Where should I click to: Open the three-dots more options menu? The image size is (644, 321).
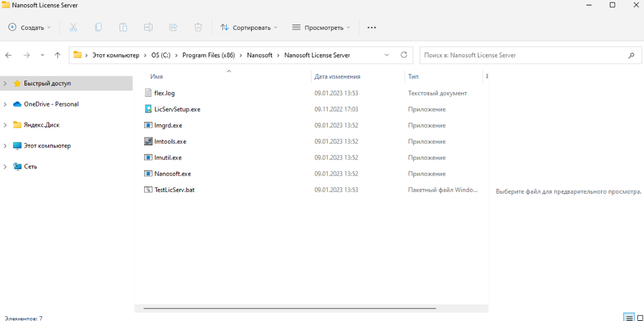coord(372,27)
